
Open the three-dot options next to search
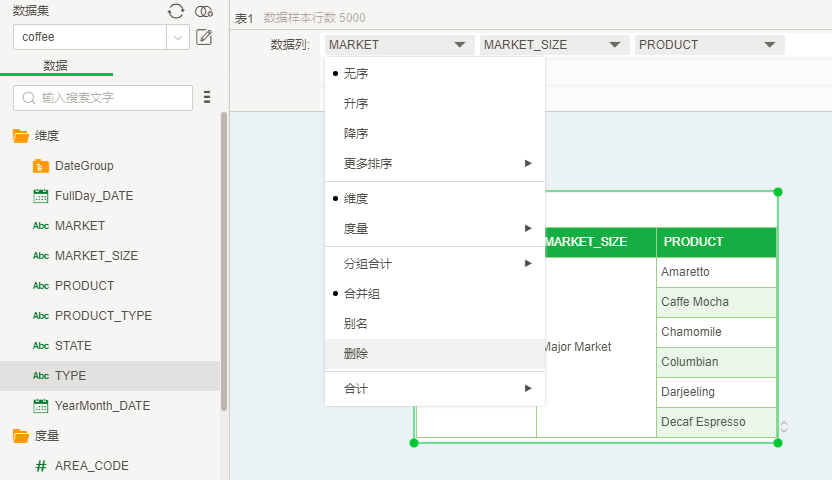click(x=207, y=97)
